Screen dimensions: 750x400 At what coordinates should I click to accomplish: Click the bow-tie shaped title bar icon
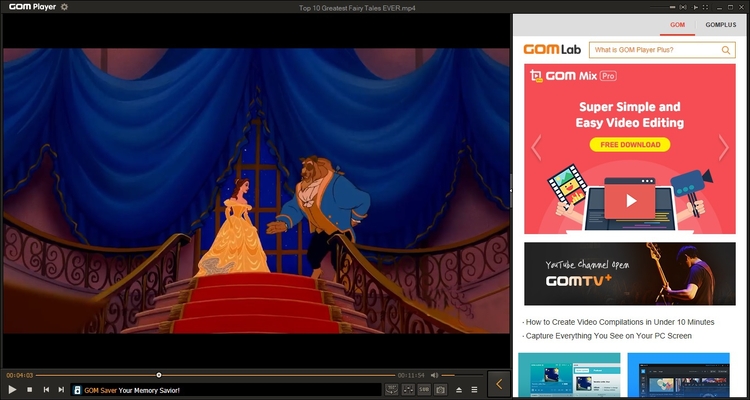pyautogui.click(x=683, y=7)
